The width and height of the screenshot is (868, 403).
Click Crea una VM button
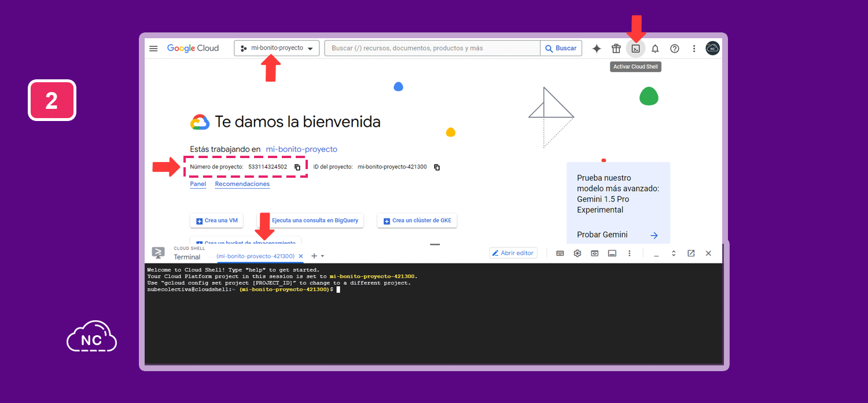point(216,221)
